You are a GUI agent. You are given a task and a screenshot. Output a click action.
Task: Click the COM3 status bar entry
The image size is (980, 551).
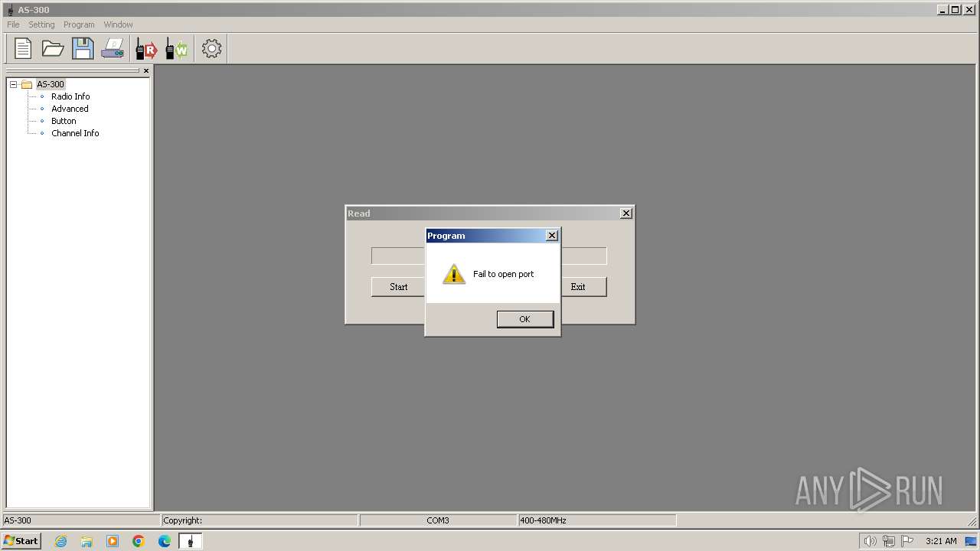point(438,520)
